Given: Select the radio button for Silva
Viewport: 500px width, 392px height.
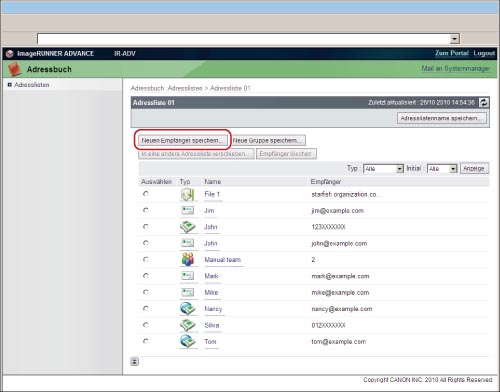Looking at the screenshot, I should (x=146, y=325).
